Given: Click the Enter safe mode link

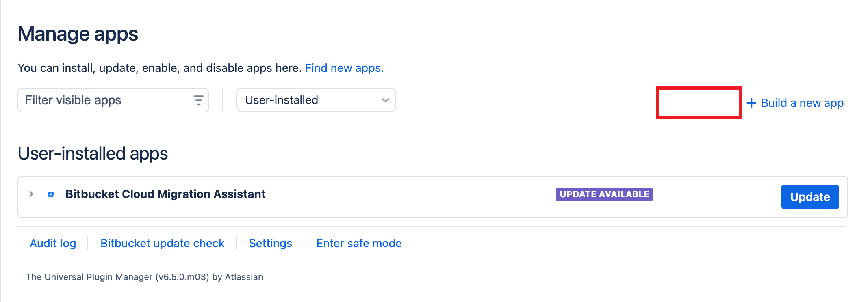Looking at the screenshot, I should coord(359,244).
